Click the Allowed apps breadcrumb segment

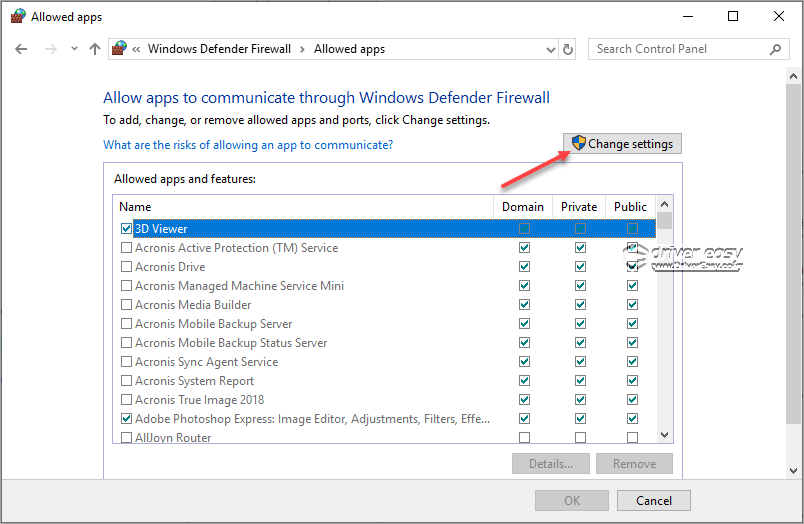tap(349, 49)
